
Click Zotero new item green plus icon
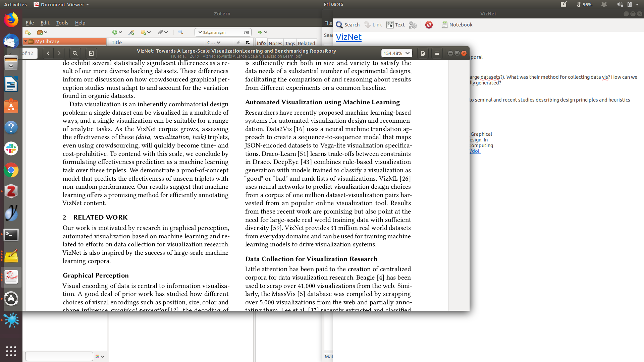pos(115,33)
